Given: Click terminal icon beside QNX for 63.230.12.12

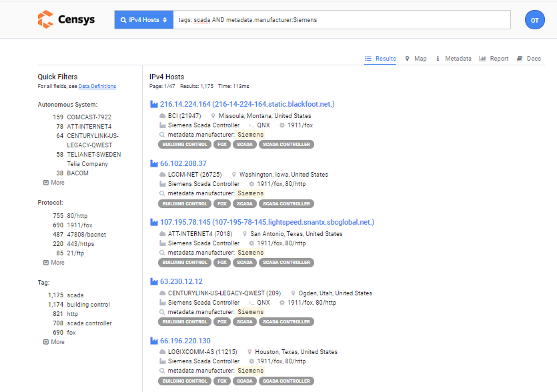Looking at the screenshot, I should 251,303.
